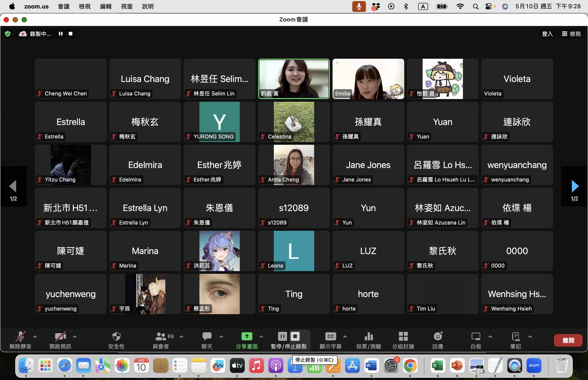Open Google Chrome from the Dock
This screenshot has height=380, width=588.
click(410, 366)
